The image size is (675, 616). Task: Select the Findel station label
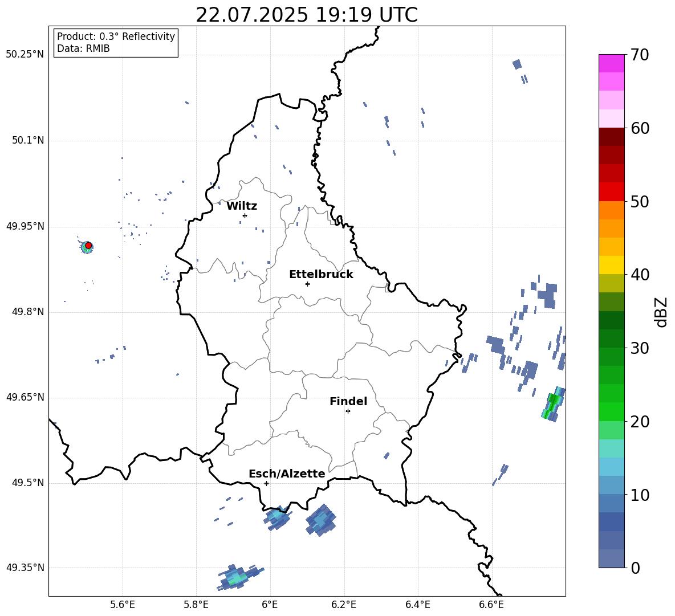(x=348, y=401)
